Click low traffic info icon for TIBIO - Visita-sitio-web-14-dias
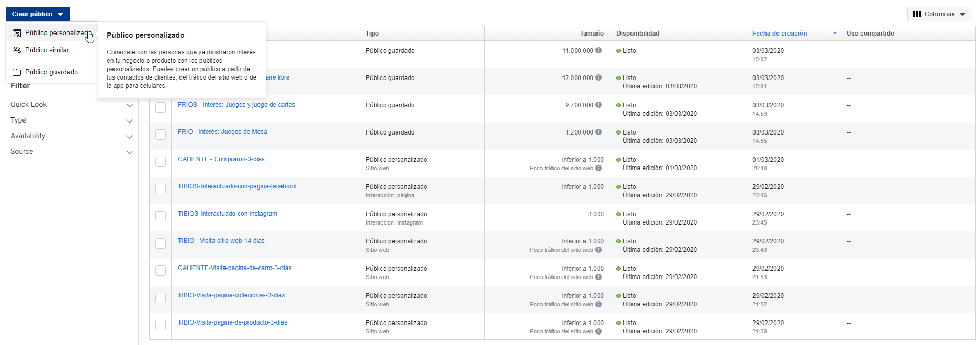This screenshot has width=980, height=345. 599,250
